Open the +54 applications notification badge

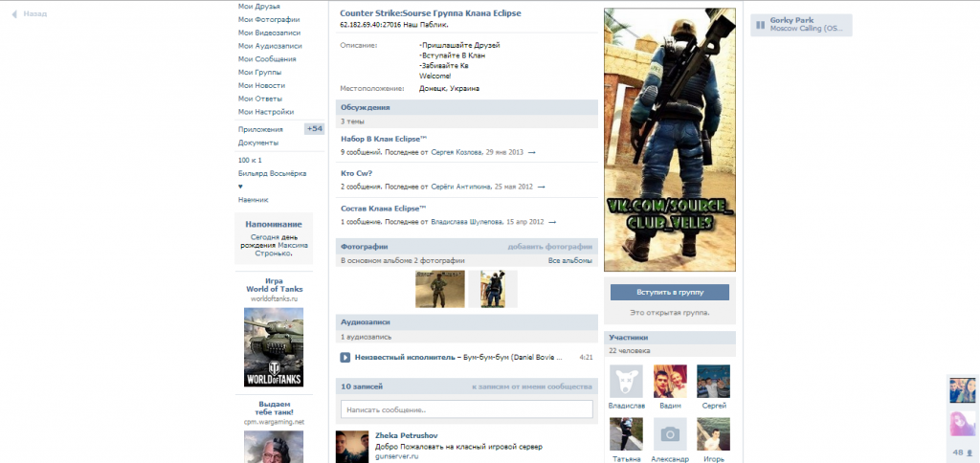(315, 129)
